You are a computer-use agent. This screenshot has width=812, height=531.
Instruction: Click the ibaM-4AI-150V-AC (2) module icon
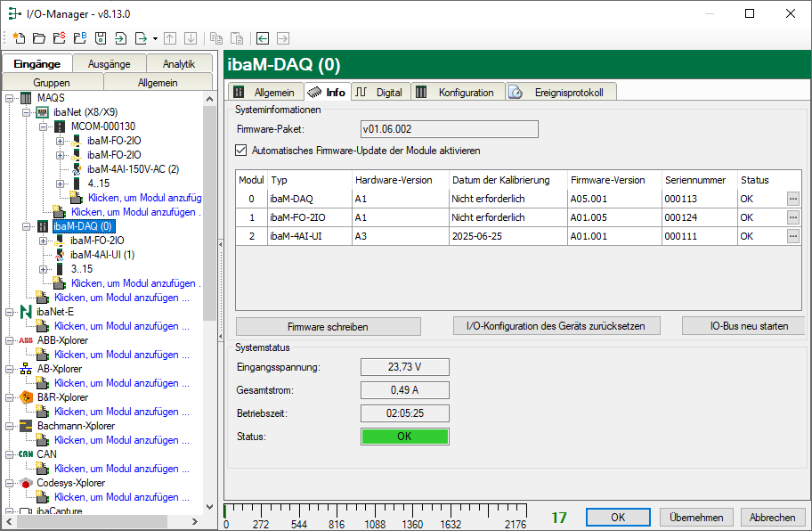[77, 169]
